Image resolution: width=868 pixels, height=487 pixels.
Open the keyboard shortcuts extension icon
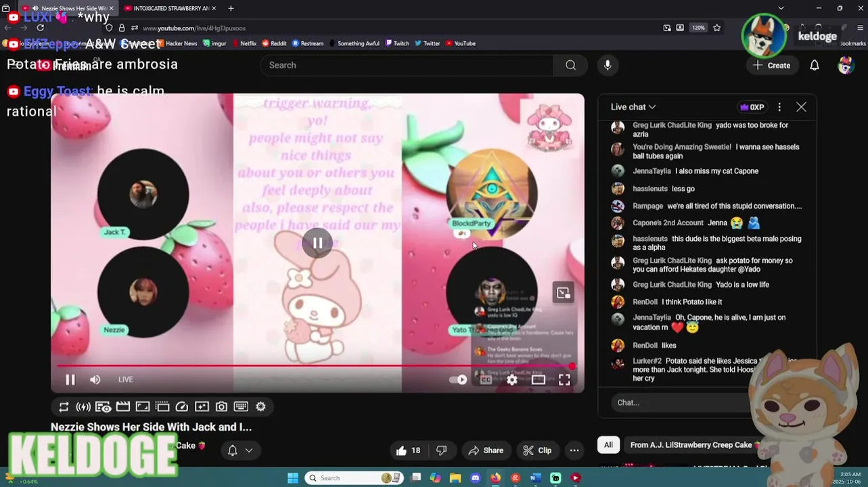241,407
